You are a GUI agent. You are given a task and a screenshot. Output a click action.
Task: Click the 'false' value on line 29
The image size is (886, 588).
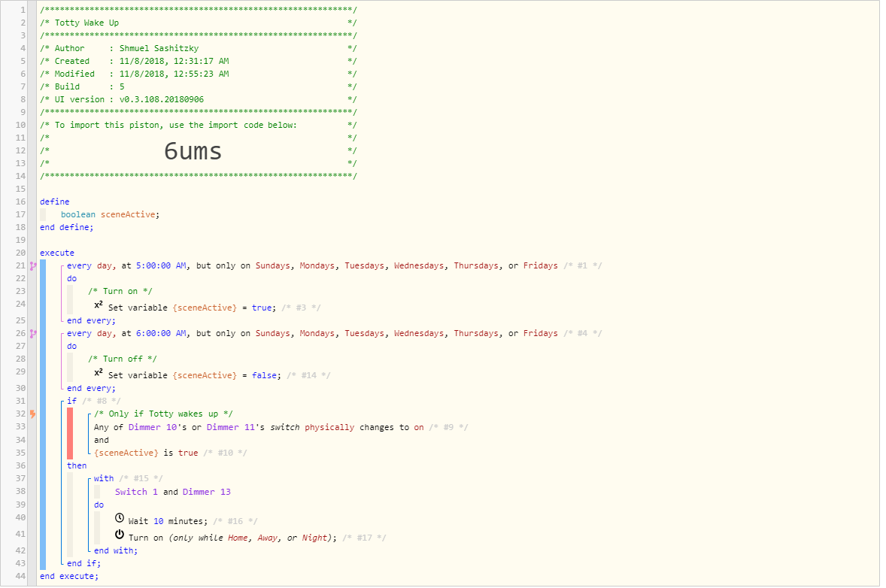click(264, 376)
